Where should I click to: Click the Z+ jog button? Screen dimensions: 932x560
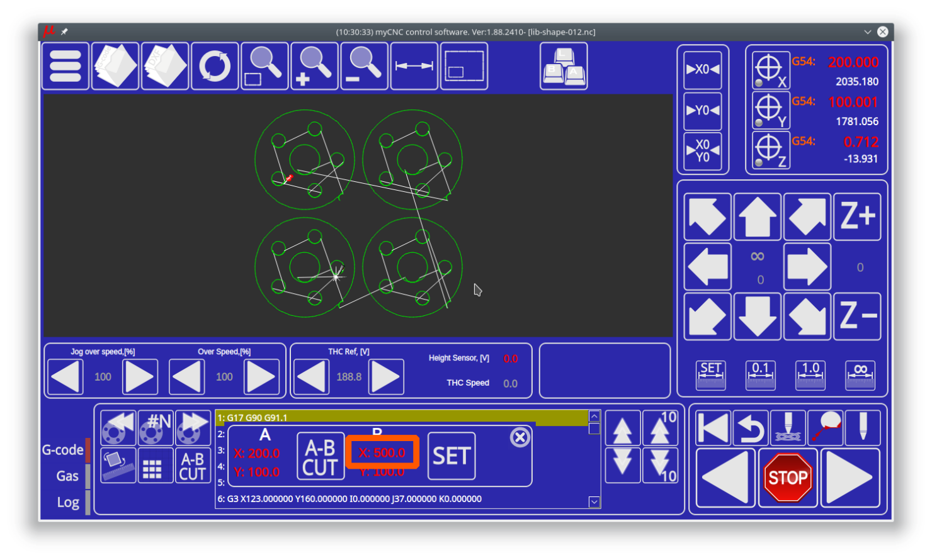click(x=857, y=217)
